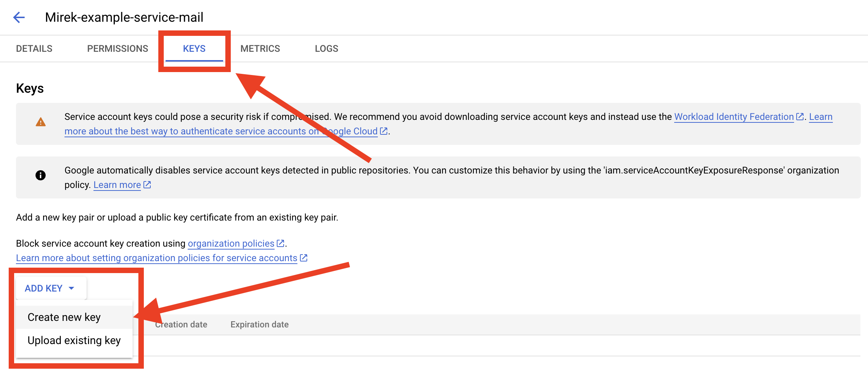Viewport: 868px width, 381px height.
Task: Open the Workload Identity Federation link
Action: [x=734, y=117]
